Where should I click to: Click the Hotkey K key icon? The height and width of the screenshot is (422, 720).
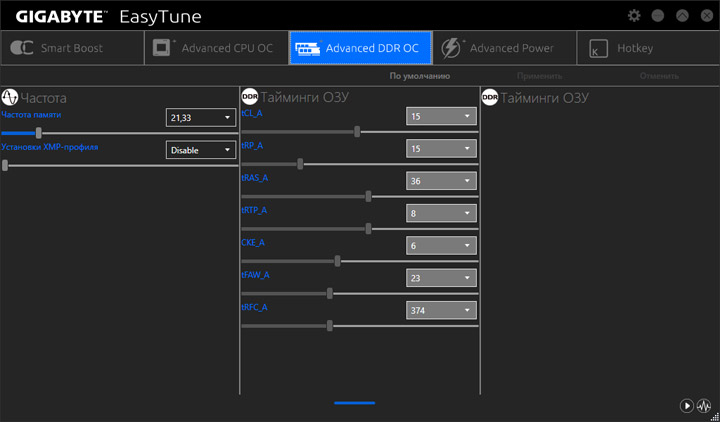[598, 48]
